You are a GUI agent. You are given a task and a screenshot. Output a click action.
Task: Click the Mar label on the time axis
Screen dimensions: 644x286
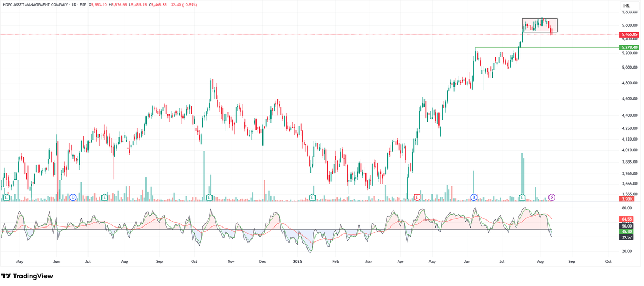coord(369,261)
